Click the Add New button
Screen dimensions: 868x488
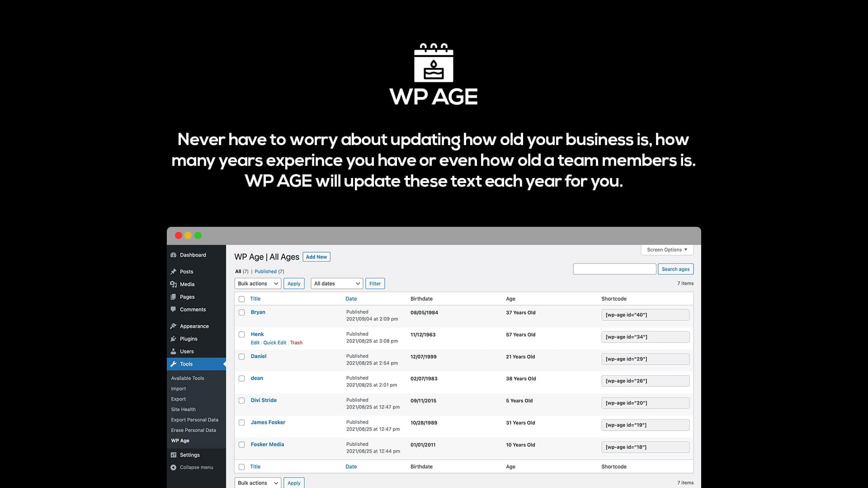(x=316, y=257)
